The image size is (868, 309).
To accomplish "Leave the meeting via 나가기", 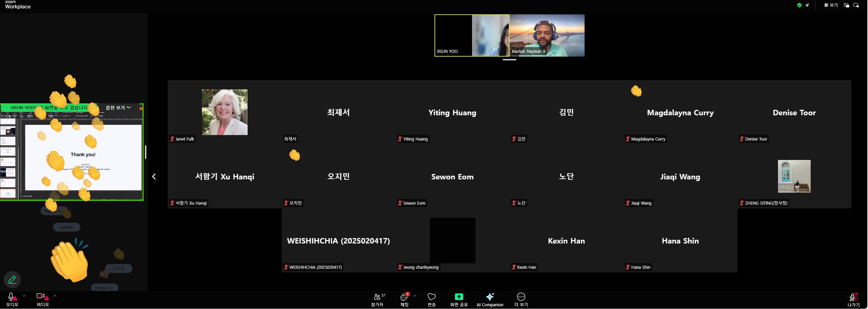I will click(x=853, y=299).
